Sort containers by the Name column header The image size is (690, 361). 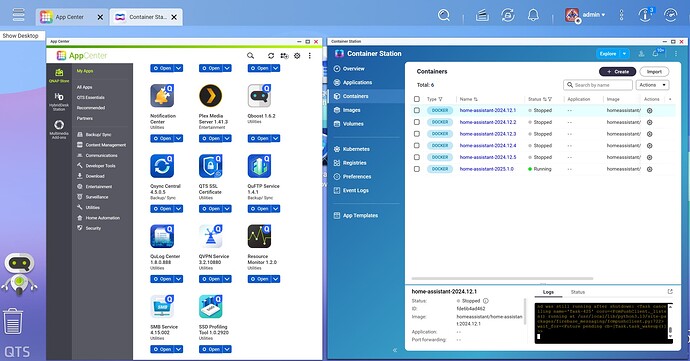coord(469,99)
